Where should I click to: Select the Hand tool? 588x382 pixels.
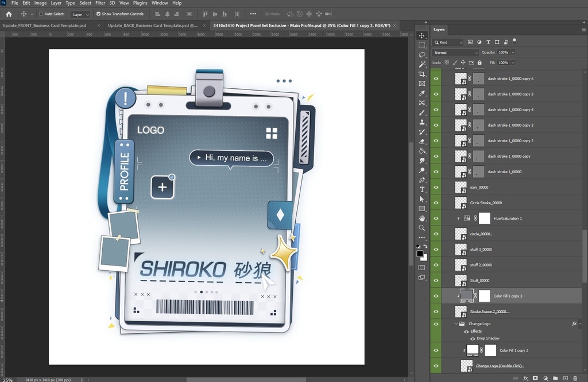coord(422,218)
